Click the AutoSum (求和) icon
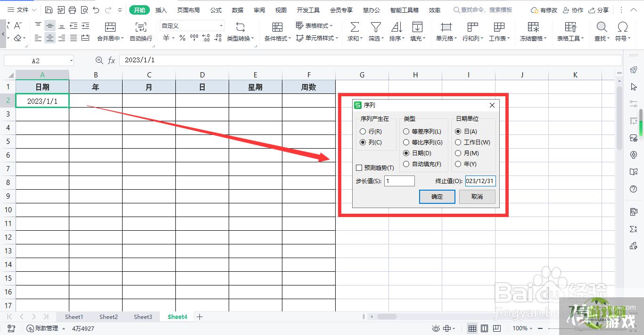Image resolution: width=644 pixels, height=335 pixels. (x=355, y=27)
